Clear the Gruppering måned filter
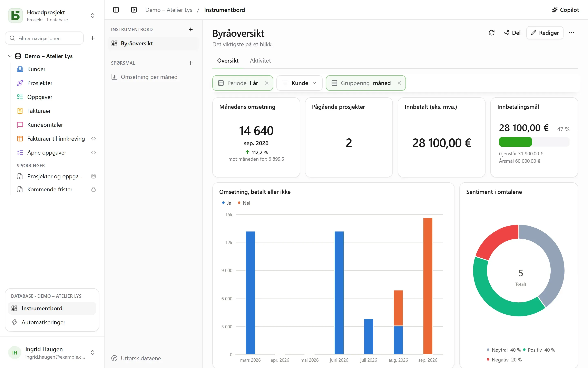 point(399,83)
